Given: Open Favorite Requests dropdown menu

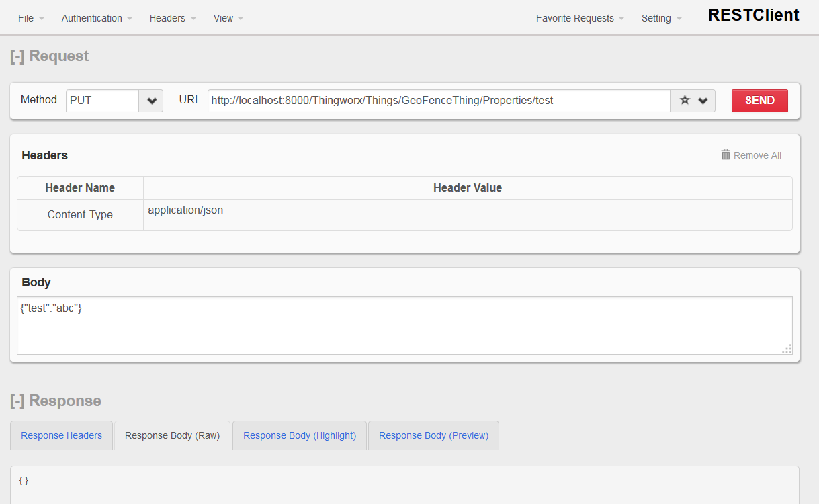Looking at the screenshot, I should click(580, 18).
